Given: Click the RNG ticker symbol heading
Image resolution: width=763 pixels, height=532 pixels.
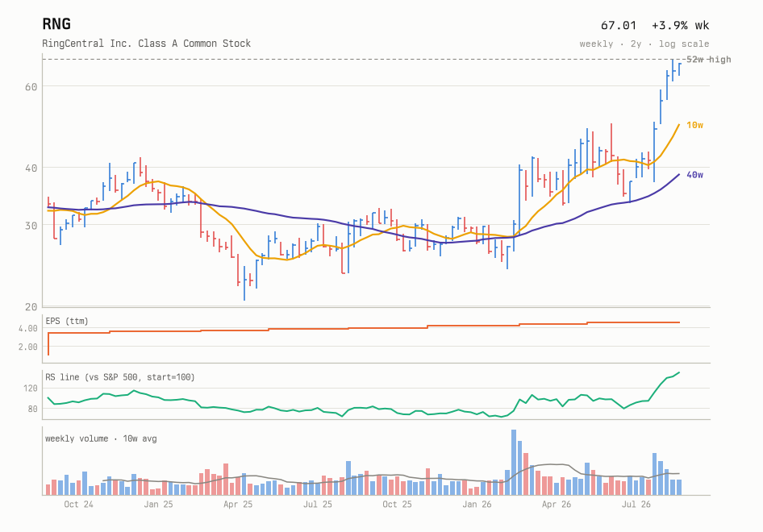Looking at the screenshot, I should point(56,24).
